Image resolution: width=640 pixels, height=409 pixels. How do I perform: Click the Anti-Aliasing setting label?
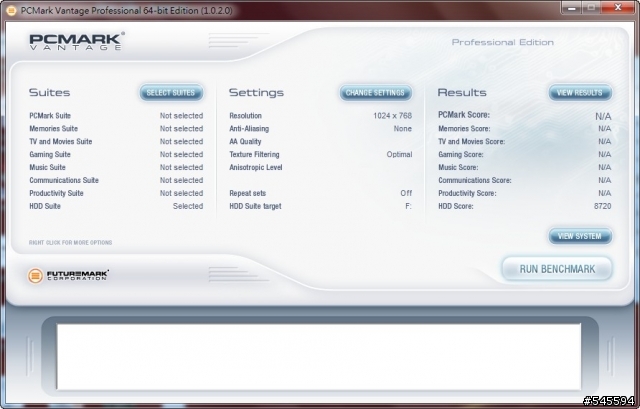(x=249, y=129)
